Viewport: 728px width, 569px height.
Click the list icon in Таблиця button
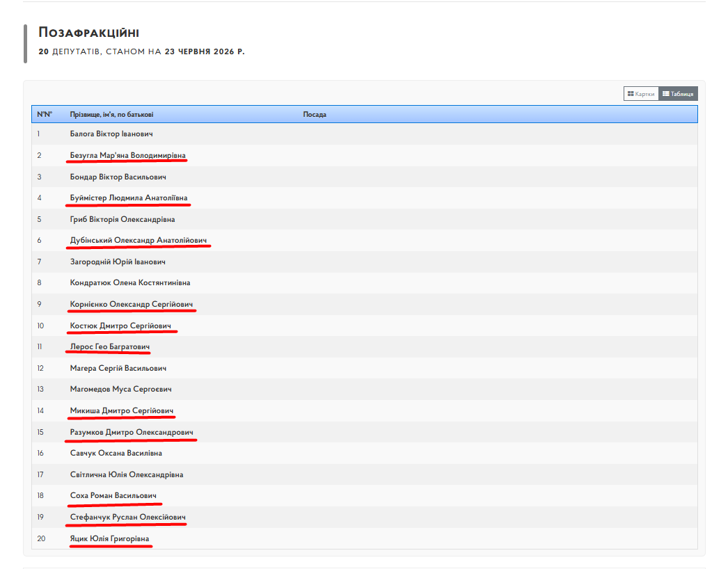click(666, 94)
